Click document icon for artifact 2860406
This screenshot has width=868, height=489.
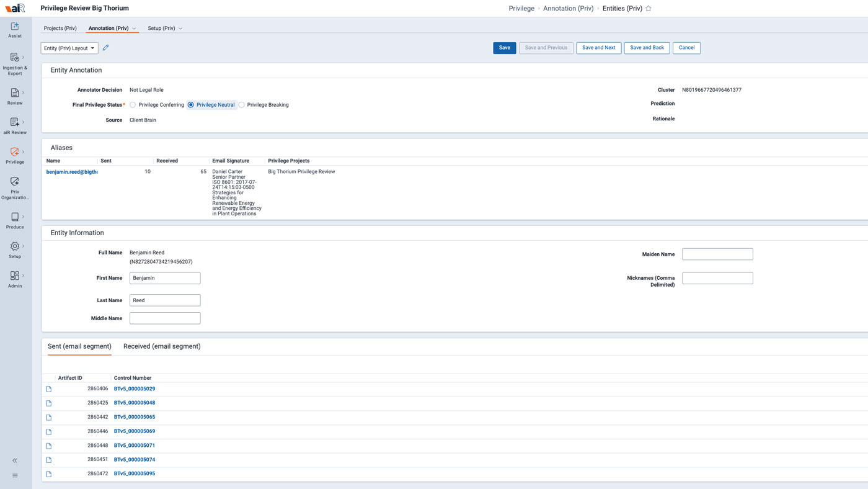pyautogui.click(x=49, y=389)
